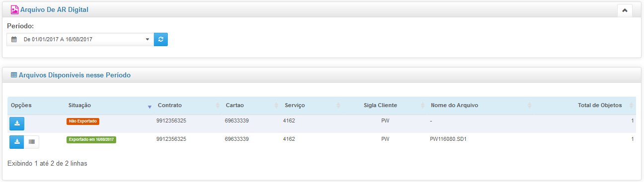
Task: Sort table by Contrato column
Action: pyautogui.click(x=188, y=106)
